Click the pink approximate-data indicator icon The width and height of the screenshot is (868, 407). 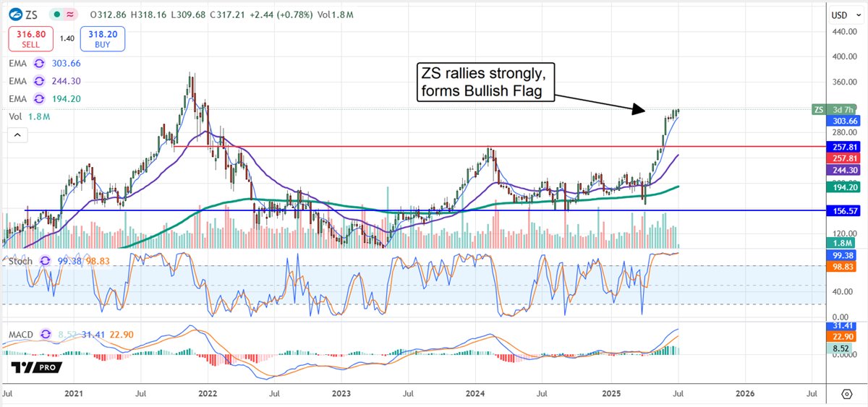click(x=69, y=14)
